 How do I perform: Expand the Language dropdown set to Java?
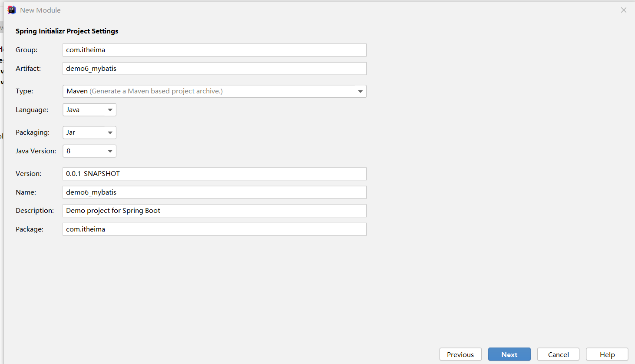89,110
